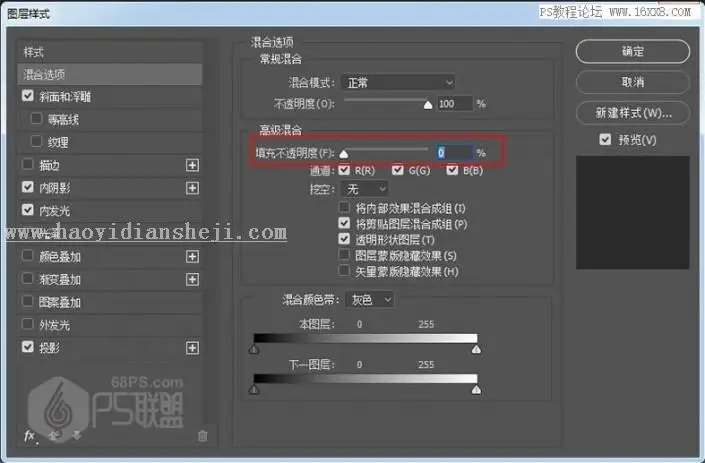This screenshot has height=463, width=705.
Task: Click 下一图层 black point slider handle
Action: pyautogui.click(x=254, y=390)
